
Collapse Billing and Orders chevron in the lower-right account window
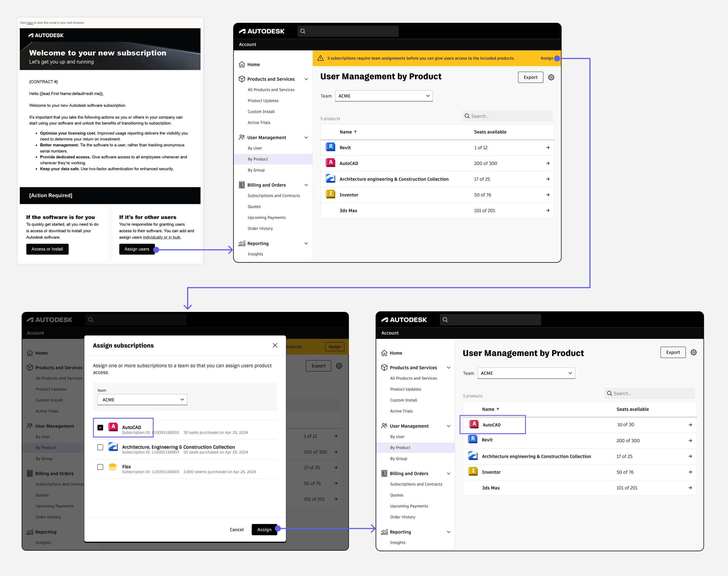[448, 473]
